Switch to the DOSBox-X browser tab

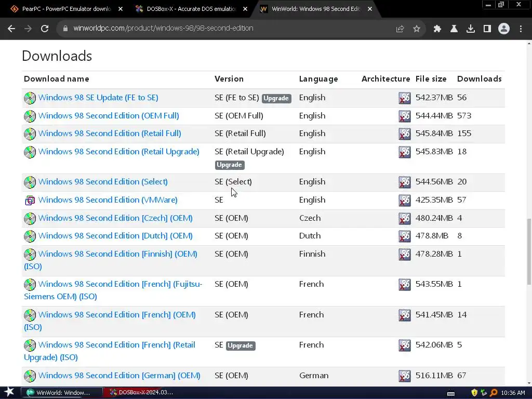tap(191, 9)
